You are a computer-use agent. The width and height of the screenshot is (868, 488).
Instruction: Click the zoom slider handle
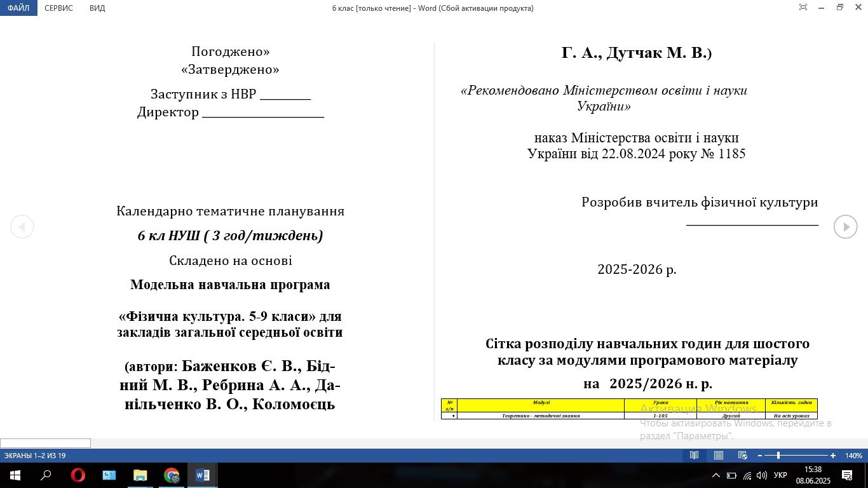[778, 456]
